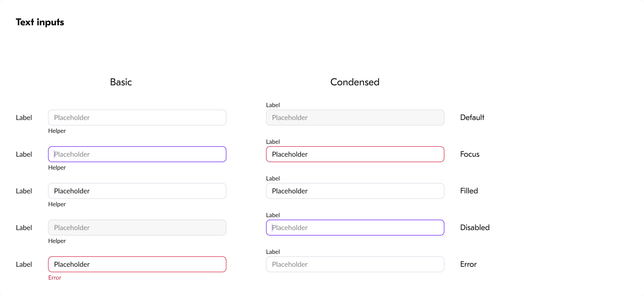Click the Condensed input in the Error row

(x=355, y=264)
